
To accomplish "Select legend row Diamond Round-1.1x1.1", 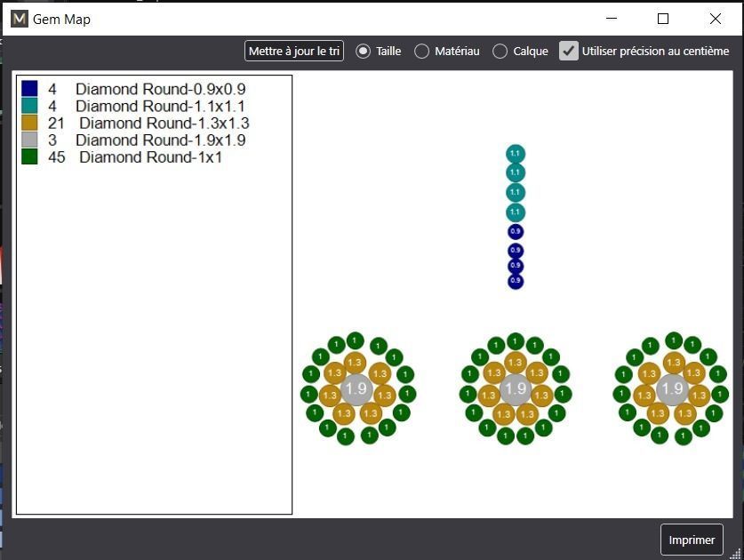I will (133, 106).
